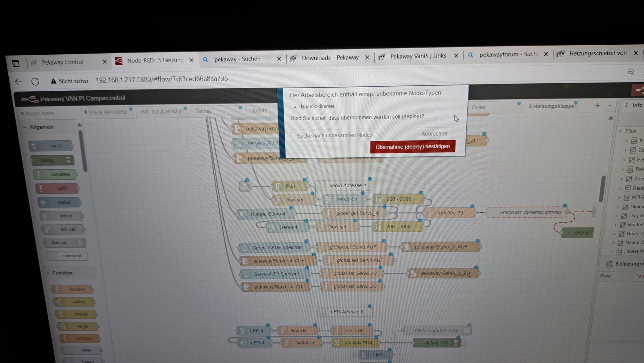The width and height of the screenshot is (644, 363).
Task: Click the add new flow plus icon
Action: pyautogui.click(x=597, y=105)
